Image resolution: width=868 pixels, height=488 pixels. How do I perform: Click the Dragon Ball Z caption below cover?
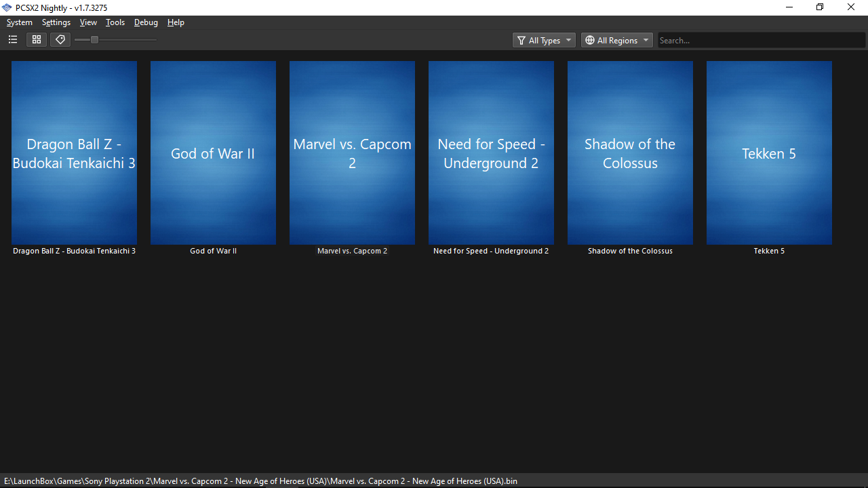pyautogui.click(x=74, y=251)
